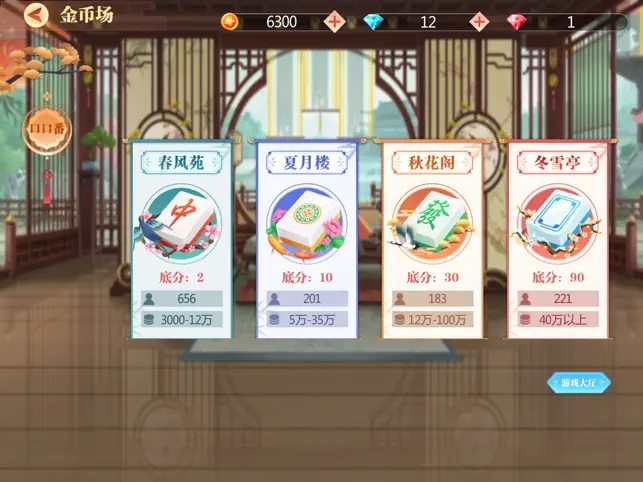Enter the 秋花阁 room card
The width and height of the screenshot is (643, 482).
tap(432, 240)
